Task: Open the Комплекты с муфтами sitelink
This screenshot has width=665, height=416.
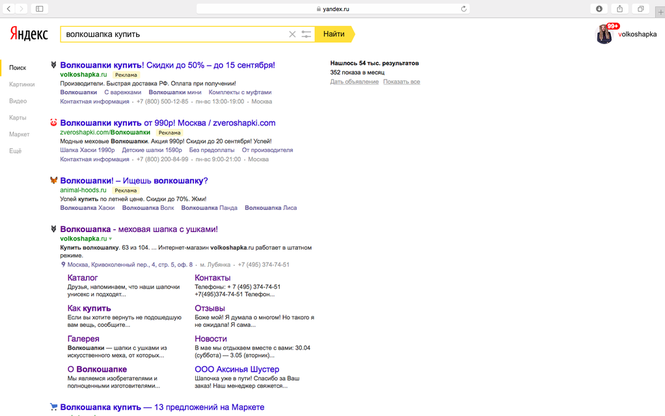Action: click(240, 92)
